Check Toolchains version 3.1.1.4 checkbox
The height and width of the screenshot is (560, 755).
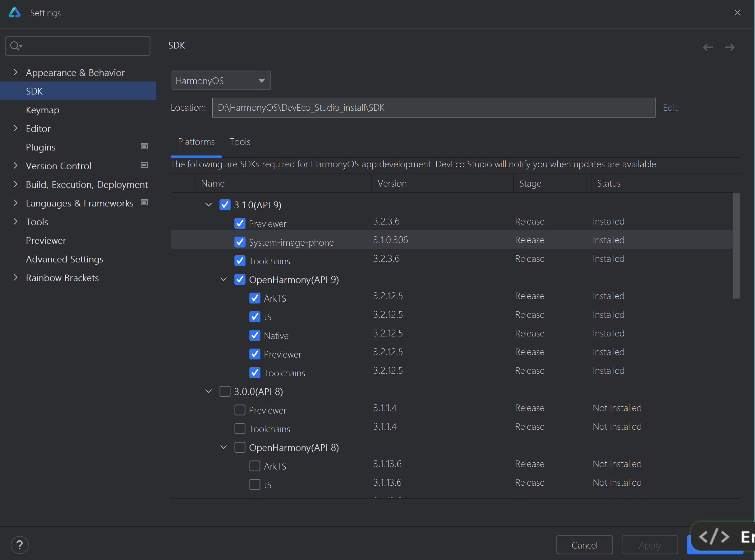click(x=240, y=428)
